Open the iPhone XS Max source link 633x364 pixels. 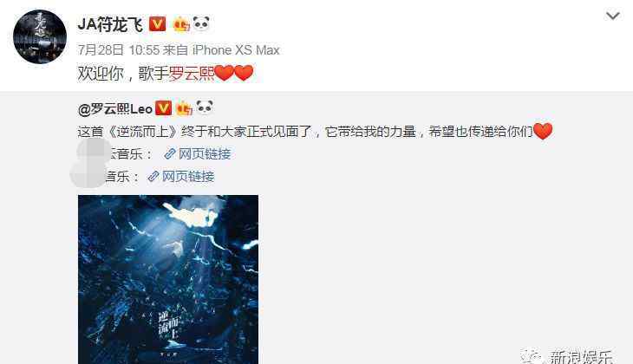click(x=236, y=50)
